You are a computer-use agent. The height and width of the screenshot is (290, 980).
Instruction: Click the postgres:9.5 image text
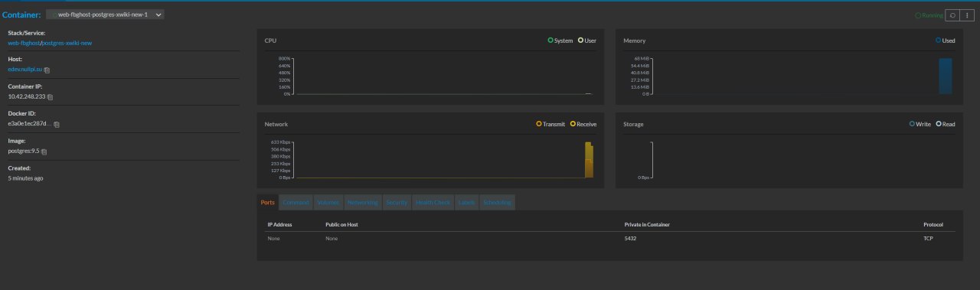[24, 151]
